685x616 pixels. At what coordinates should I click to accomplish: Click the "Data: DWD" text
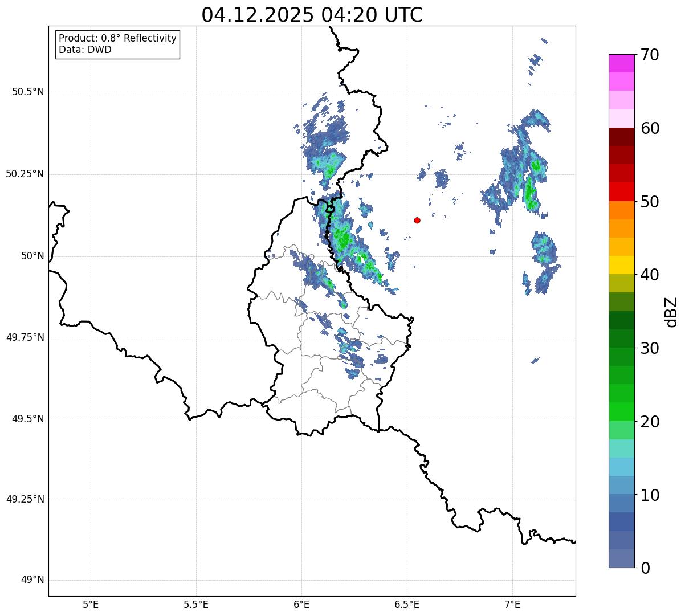tap(85, 50)
